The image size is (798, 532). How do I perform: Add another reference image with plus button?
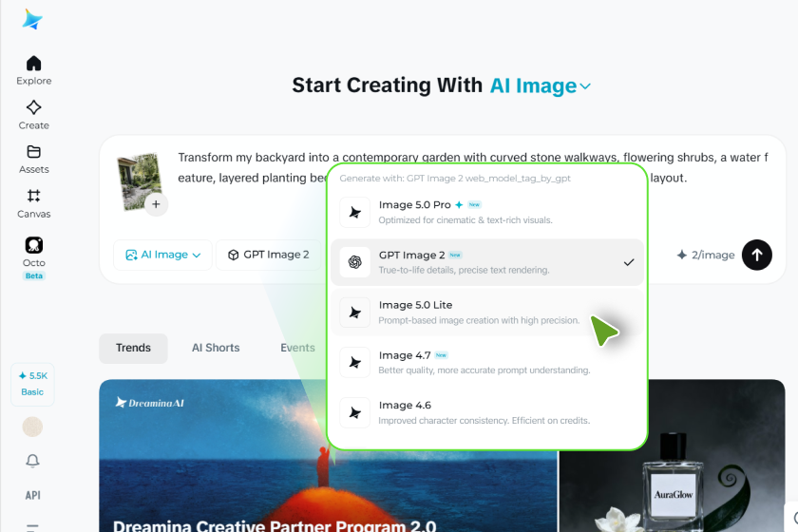pos(156,204)
